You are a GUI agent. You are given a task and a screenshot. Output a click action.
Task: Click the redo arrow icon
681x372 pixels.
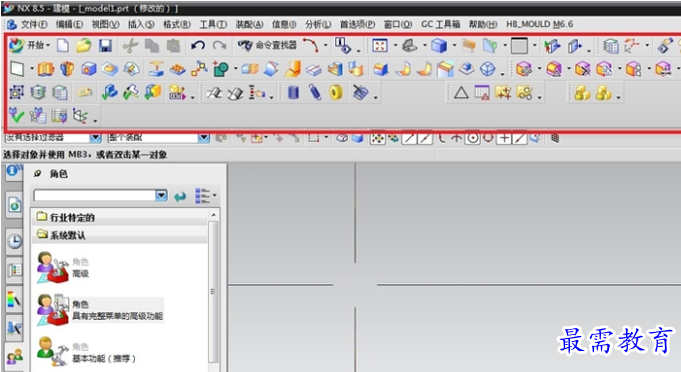219,45
